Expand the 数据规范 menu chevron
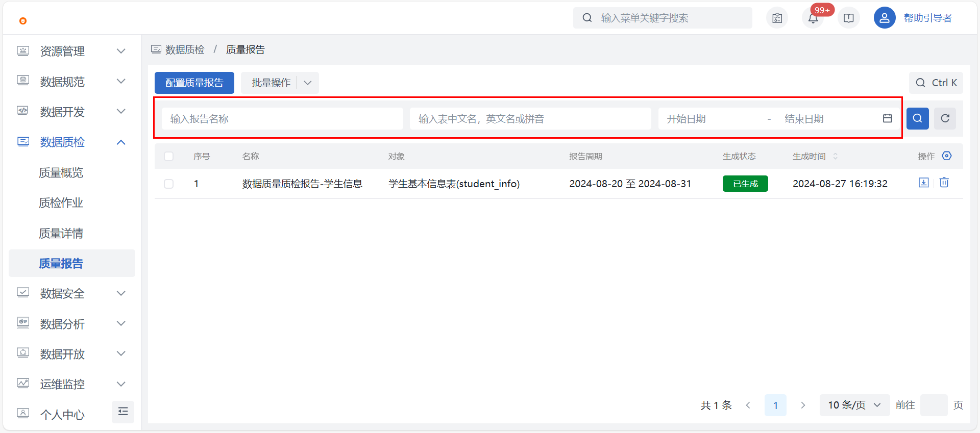Image resolution: width=980 pixels, height=433 pixels. (x=121, y=81)
